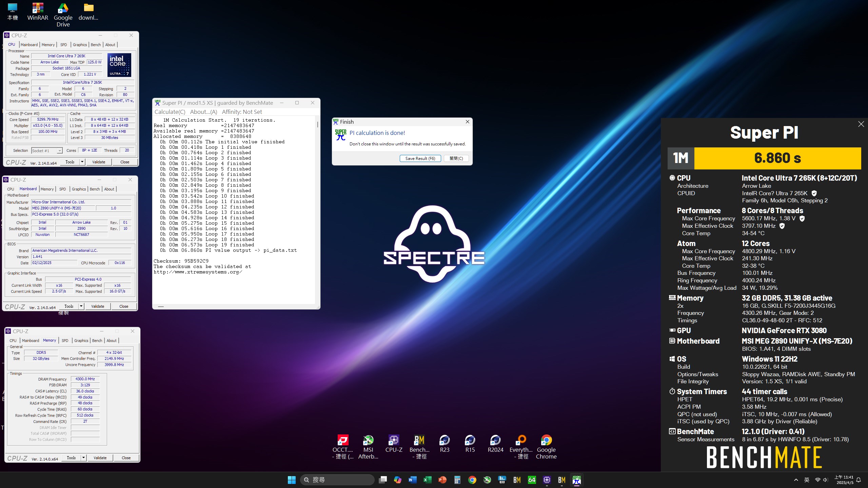Open About tab in bottom CPU-Z window
Image resolution: width=868 pixels, height=488 pixels.
coord(112,341)
